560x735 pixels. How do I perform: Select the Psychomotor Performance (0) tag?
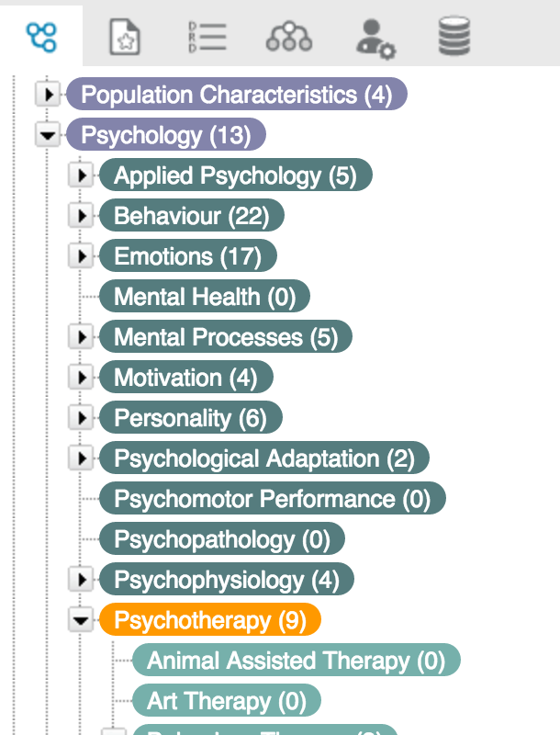pos(273,498)
